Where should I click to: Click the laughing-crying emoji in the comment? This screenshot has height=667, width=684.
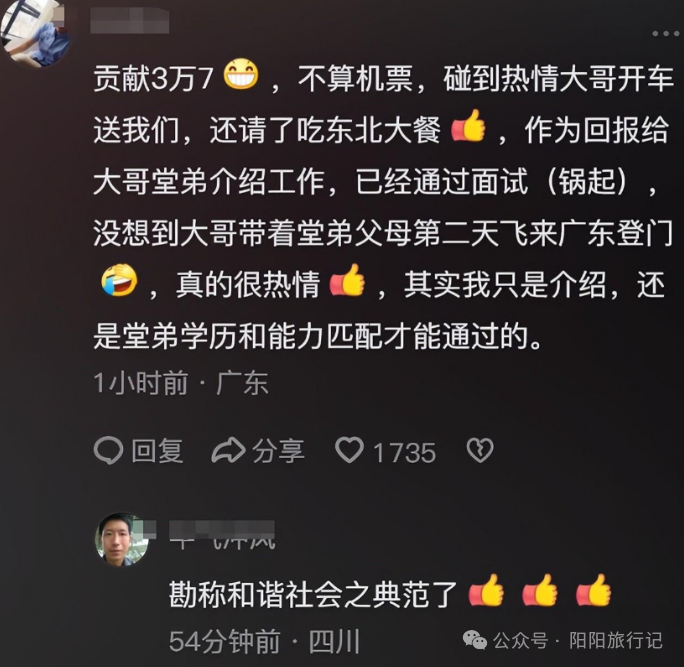119,280
